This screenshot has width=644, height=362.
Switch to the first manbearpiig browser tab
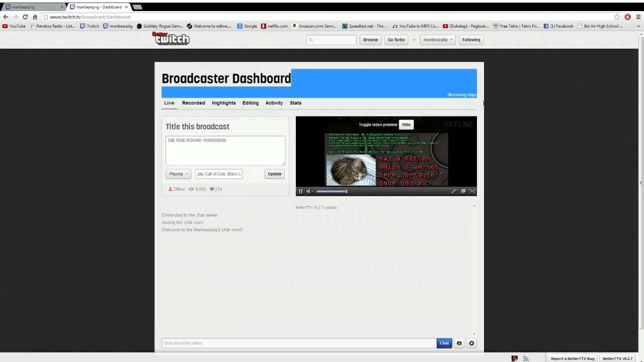click(x=34, y=7)
